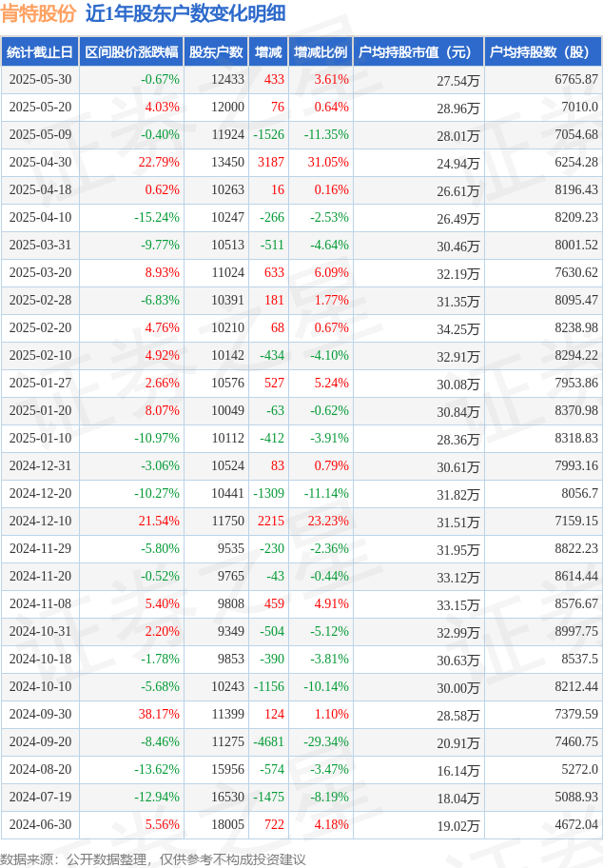Viewport: 603px width, 868px height.
Task: Select the 22.79% price change cell
Action: 131,162
